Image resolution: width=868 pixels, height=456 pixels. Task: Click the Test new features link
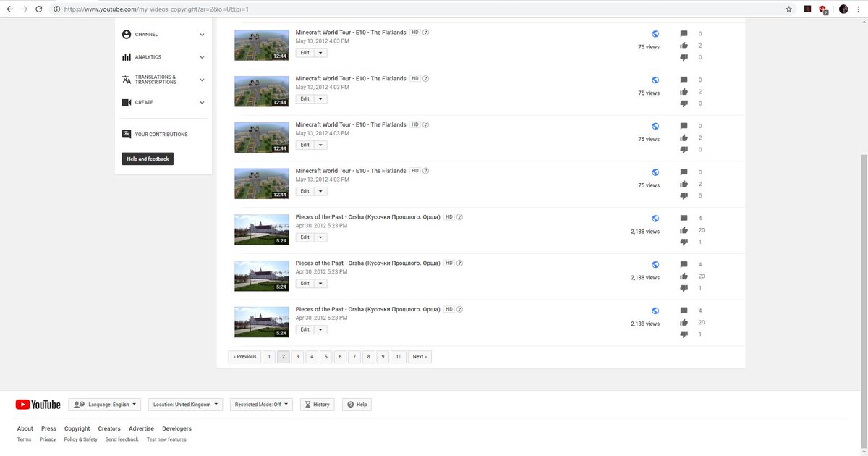point(166,439)
